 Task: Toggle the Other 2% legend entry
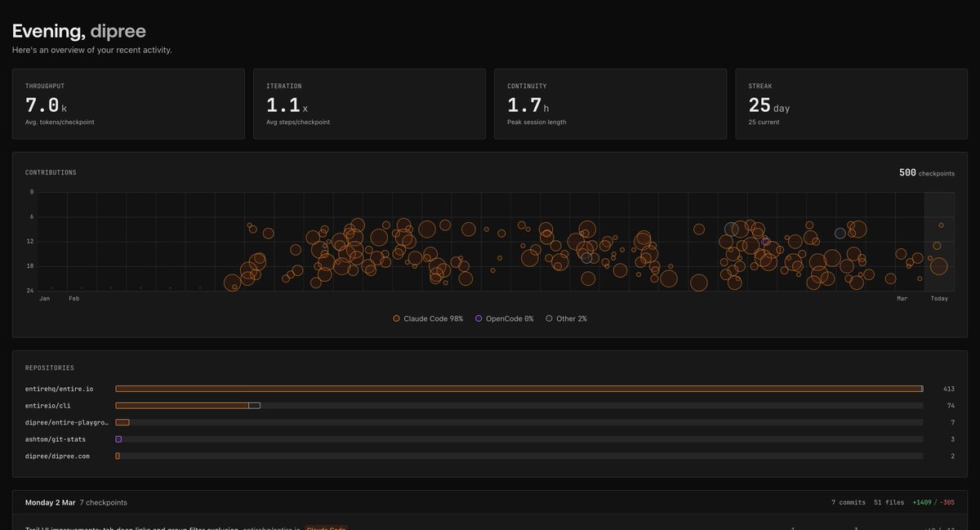(566, 318)
